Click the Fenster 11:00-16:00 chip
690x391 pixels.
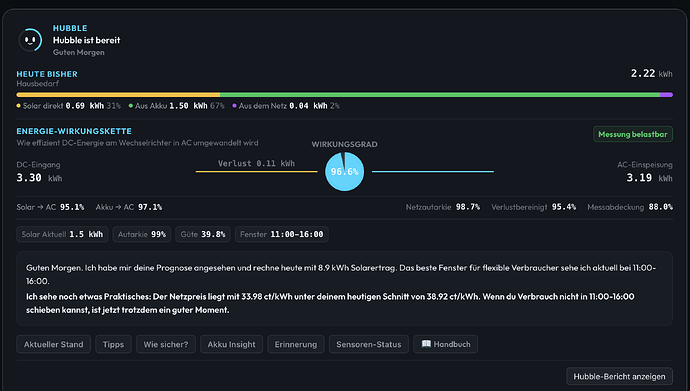coord(282,234)
